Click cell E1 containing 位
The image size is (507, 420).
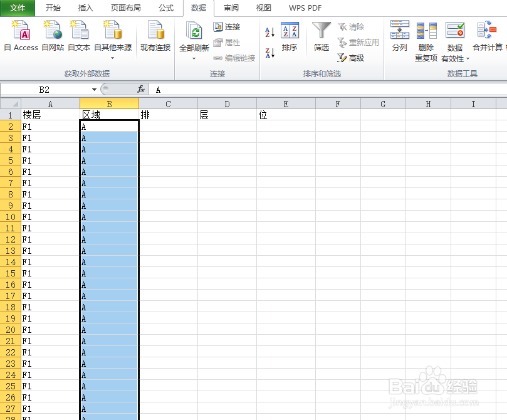[286, 115]
